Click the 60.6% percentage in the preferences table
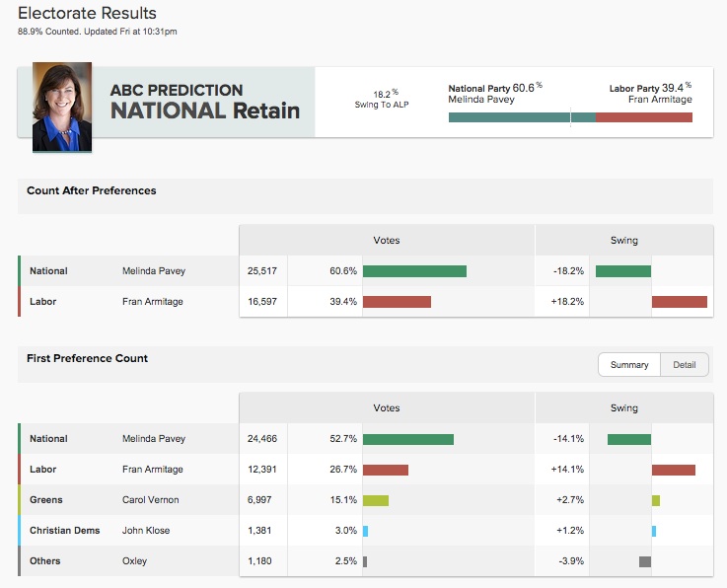Viewport: 727px width, 588px height. 343,270
